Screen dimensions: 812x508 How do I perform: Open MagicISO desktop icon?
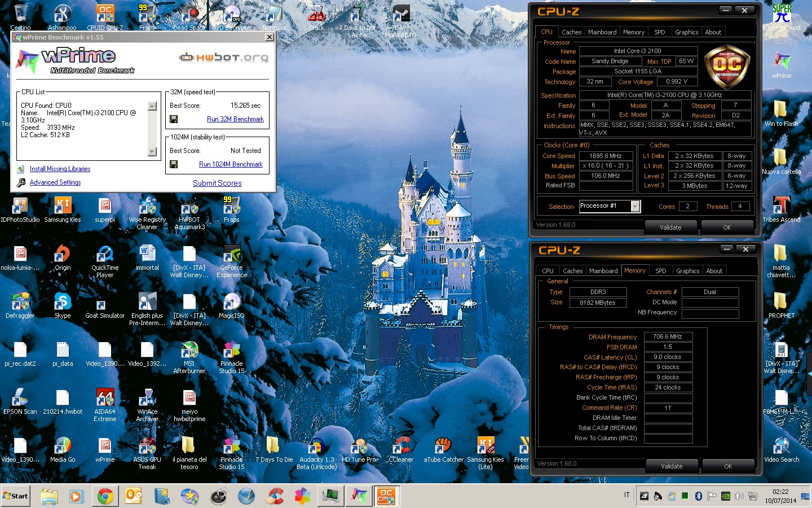232,305
